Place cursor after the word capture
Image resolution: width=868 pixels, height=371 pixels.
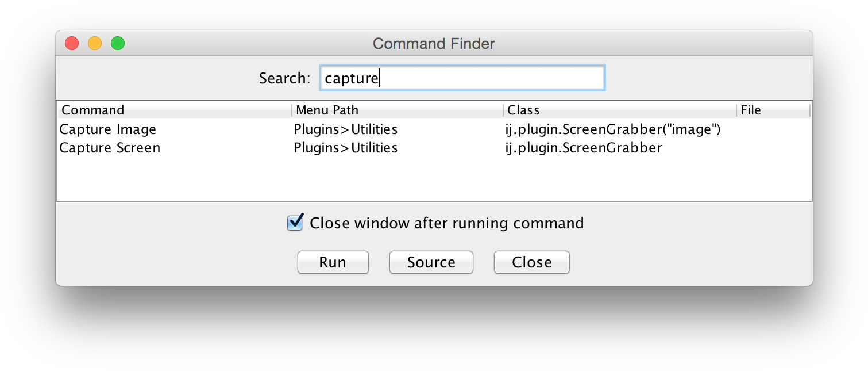[x=379, y=77]
